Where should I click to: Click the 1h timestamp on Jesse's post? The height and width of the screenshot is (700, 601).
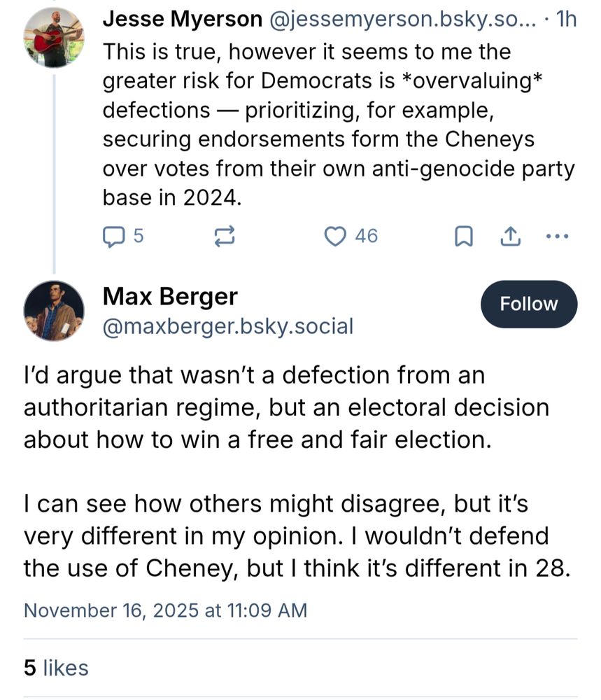[564, 20]
